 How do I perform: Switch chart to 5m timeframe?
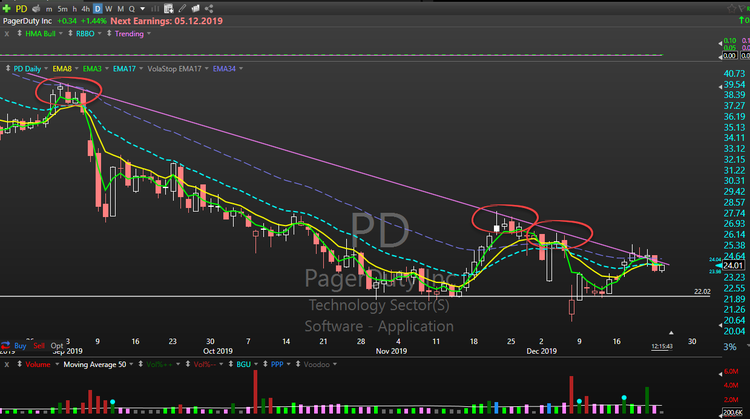62,9
